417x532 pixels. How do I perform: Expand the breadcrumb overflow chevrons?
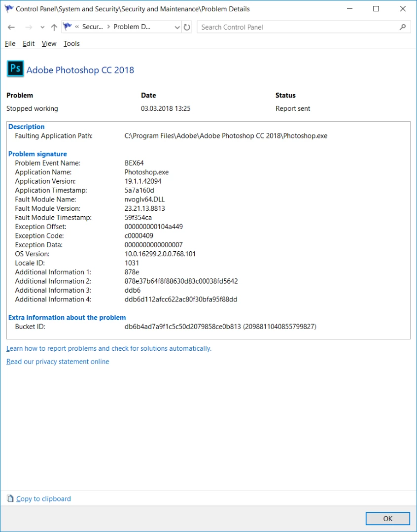[x=77, y=27]
